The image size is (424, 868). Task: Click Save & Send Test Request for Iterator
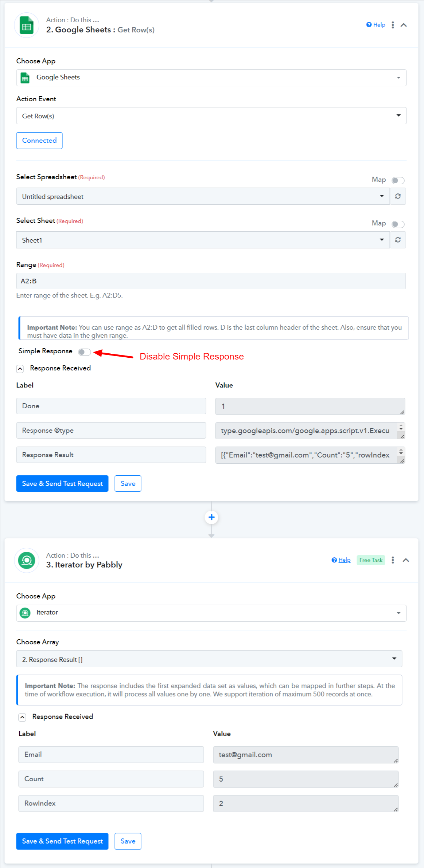click(x=62, y=841)
